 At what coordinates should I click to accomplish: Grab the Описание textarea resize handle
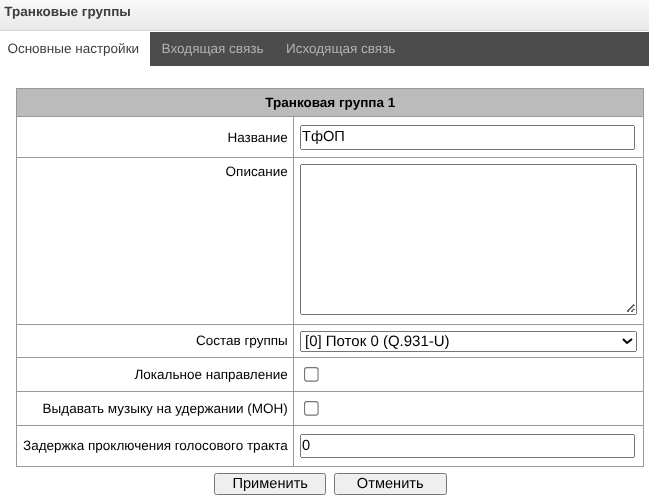coord(631,309)
